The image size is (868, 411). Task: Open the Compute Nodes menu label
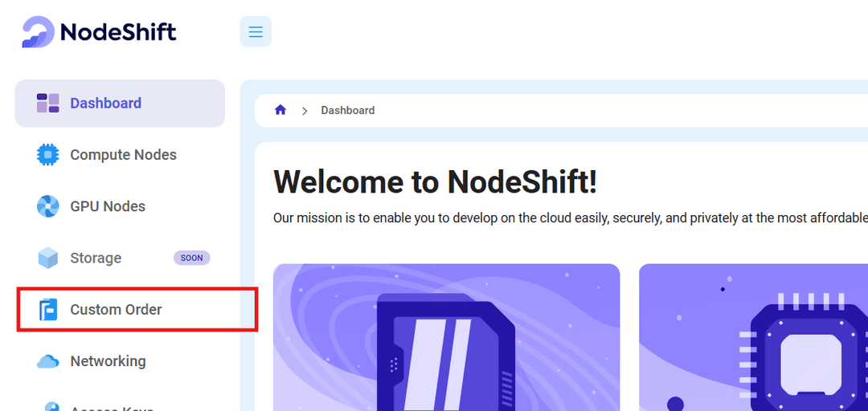click(x=123, y=155)
